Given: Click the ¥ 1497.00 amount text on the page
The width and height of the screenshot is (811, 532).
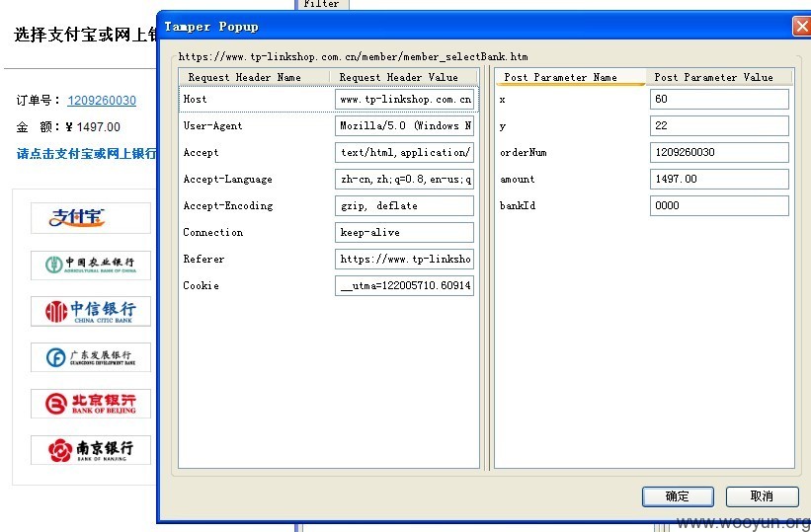Looking at the screenshot, I should (93, 127).
